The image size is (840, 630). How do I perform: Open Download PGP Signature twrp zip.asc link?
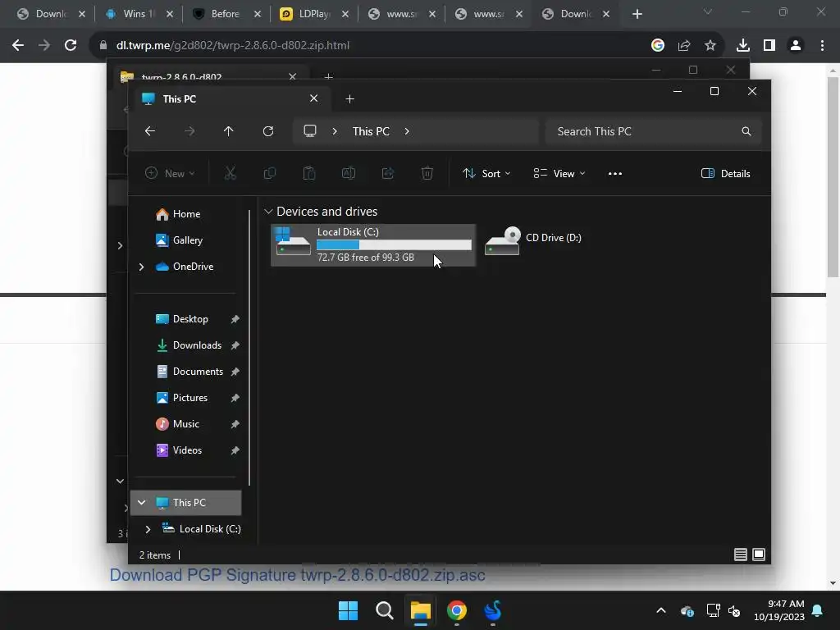pyautogui.click(x=297, y=575)
